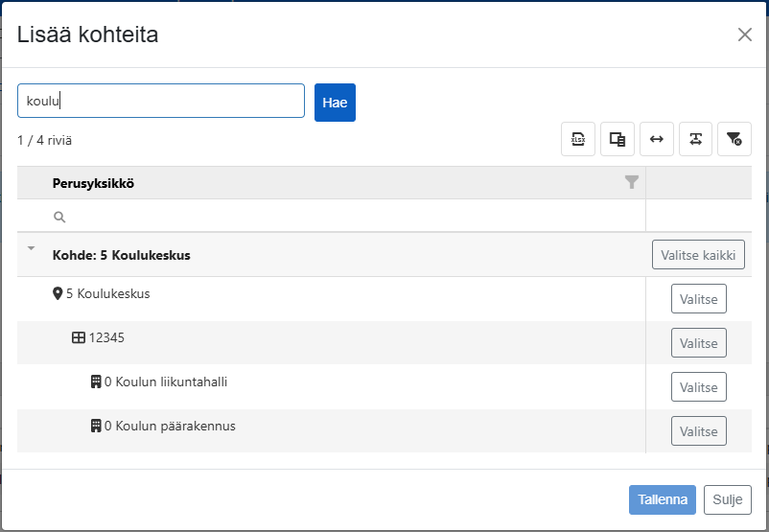The image size is (769, 532).
Task: Open the column chooser icon
Action: 617,139
